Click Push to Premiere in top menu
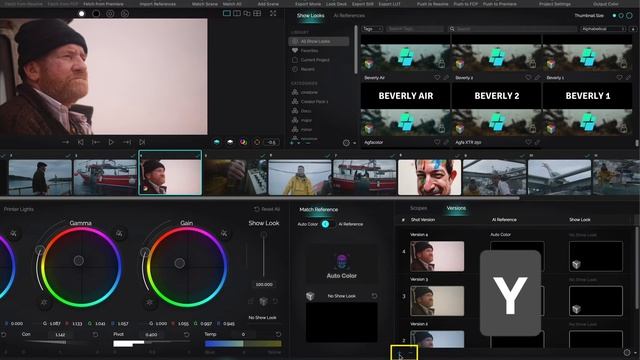This screenshot has height=360, width=640. pyautogui.click(x=500, y=4)
